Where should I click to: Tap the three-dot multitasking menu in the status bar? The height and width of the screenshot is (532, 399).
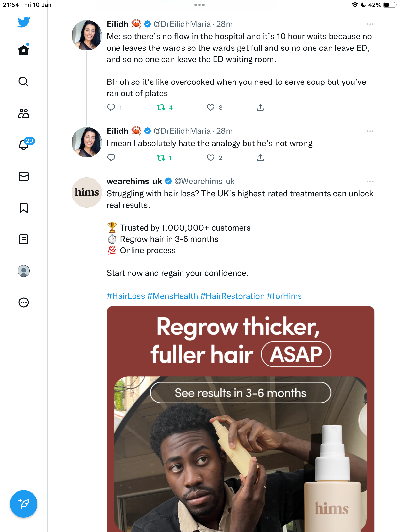tap(199, 5)
